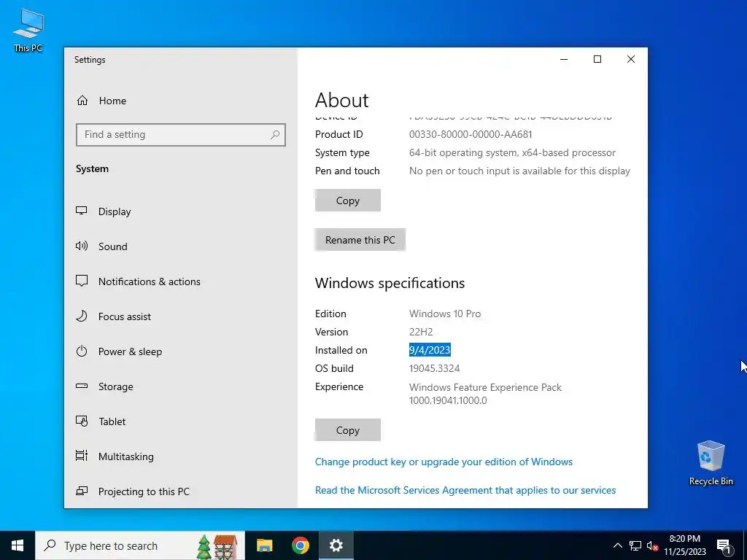Click the search magnifier in Find a setting
The width and height of the screenshot is (747, 560).
pyautogui.click(x=275, y=135)
